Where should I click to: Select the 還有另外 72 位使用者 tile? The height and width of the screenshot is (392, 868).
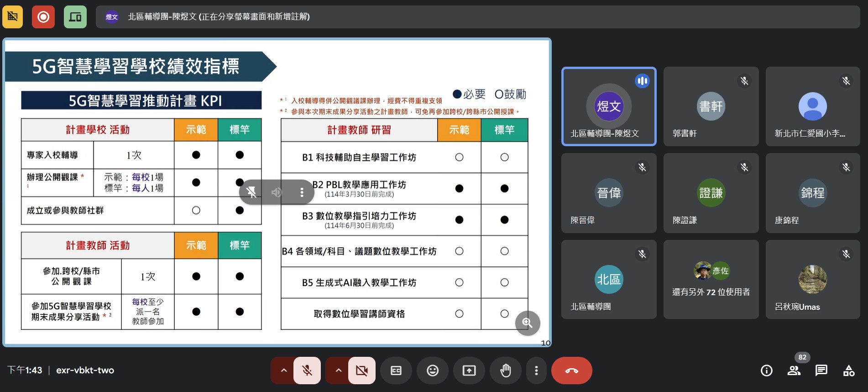point(711,279)
